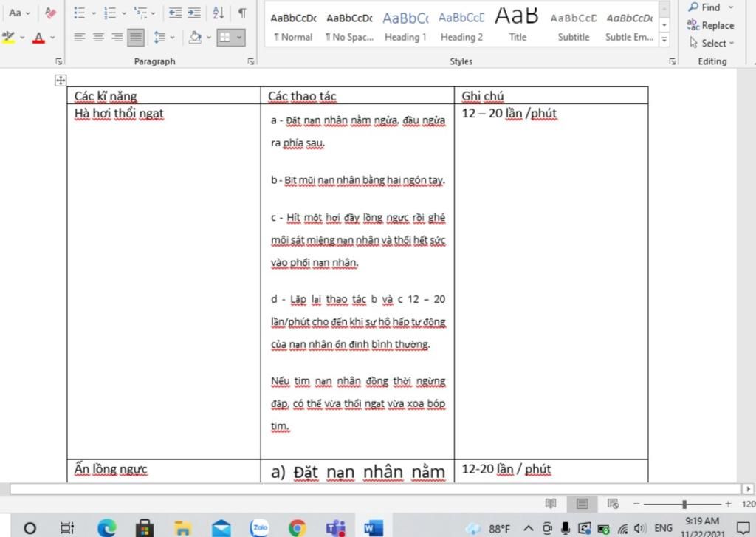756x537 pixels.
Task: Center align text
Action: [x=98, y=37]
